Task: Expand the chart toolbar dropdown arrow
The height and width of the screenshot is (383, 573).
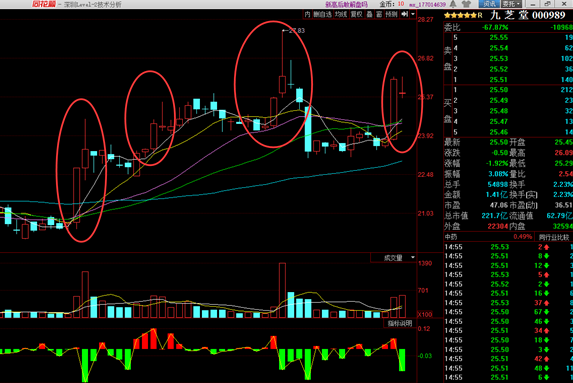Action: pos(413,14)
